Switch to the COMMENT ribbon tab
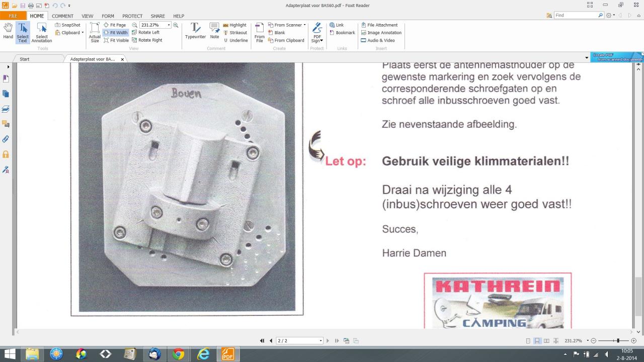Viewport: 644px width, 362px height. coord(62,16)
